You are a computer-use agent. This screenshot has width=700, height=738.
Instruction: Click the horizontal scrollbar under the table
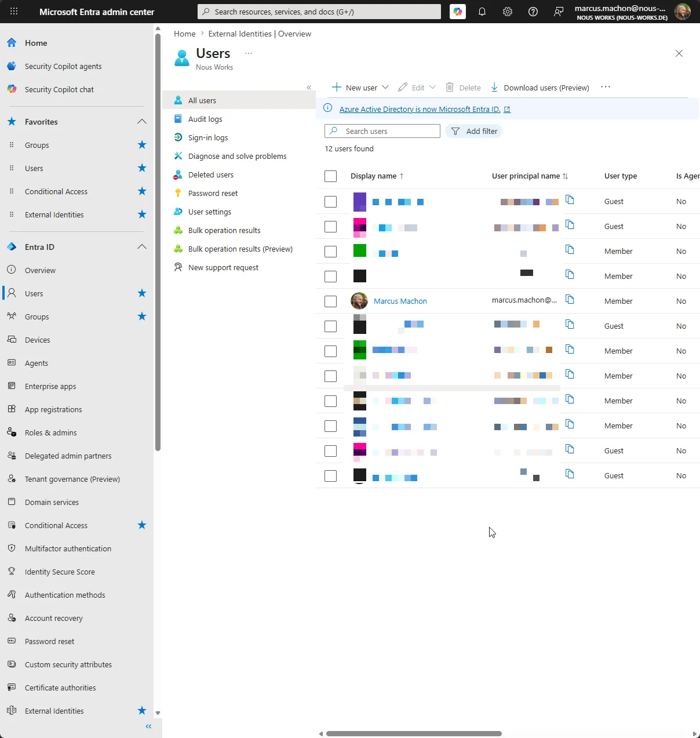[x=414, y=733]
